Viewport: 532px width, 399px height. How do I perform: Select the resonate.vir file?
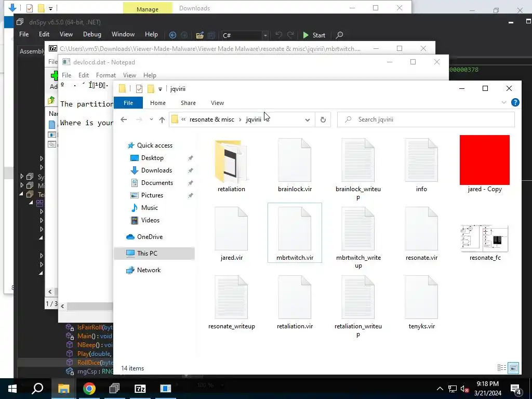421,234
